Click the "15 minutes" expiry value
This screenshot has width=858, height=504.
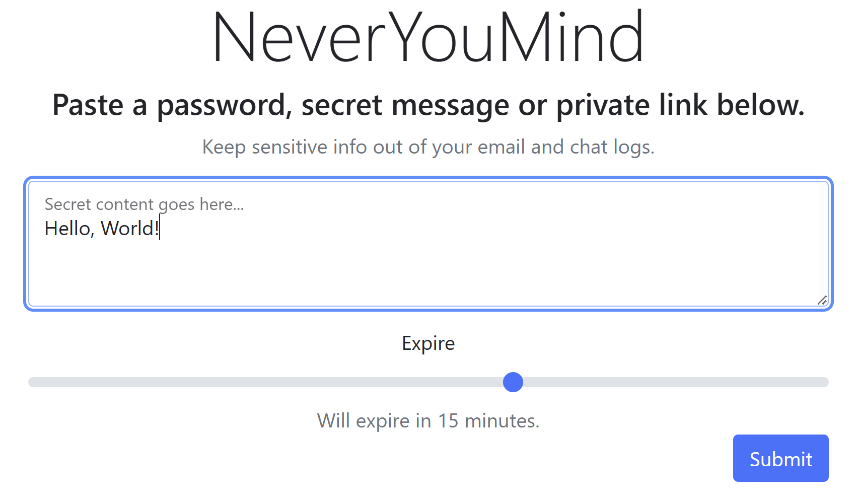(487, 421)
